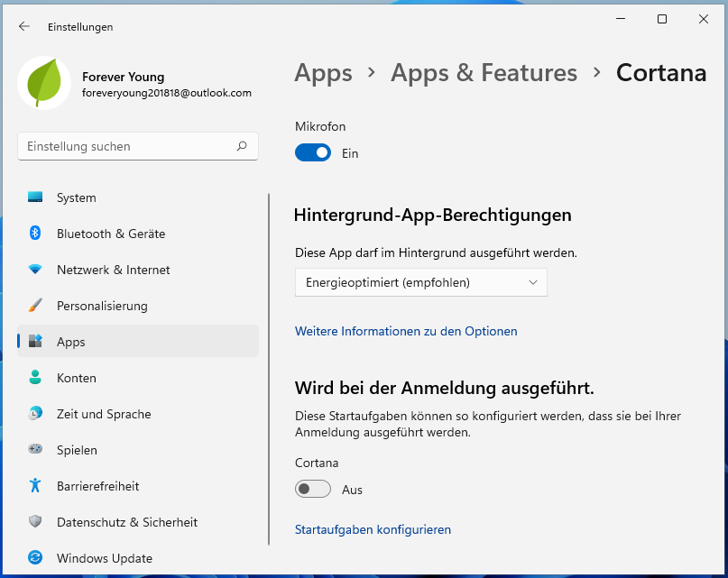Select Konten in sidebar
The height and width of the screenshot is (578, 728).
tap(138, 378)
